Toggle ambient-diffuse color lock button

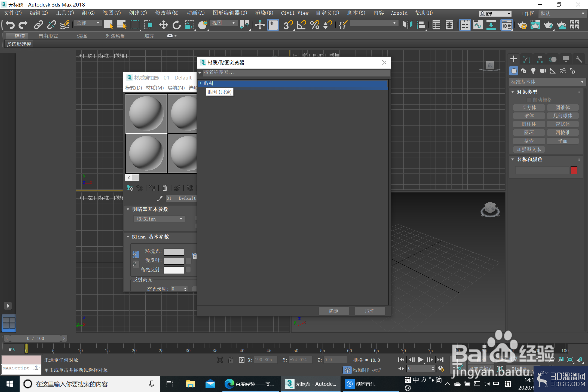[136, 255]
